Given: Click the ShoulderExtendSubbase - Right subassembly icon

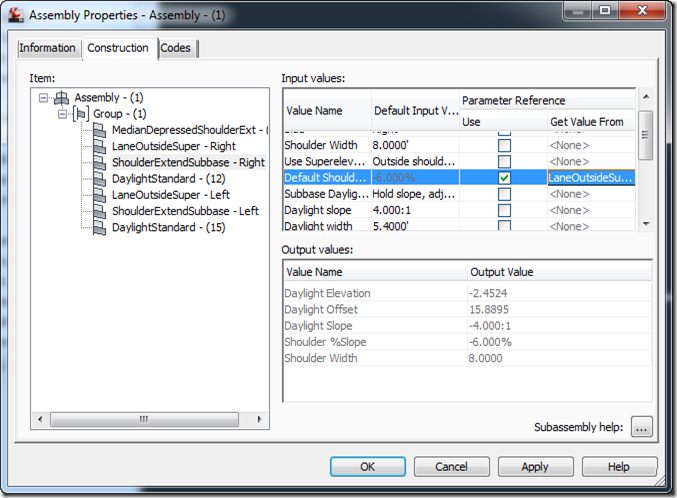Looking at the screenshot, I should [100, 162].
